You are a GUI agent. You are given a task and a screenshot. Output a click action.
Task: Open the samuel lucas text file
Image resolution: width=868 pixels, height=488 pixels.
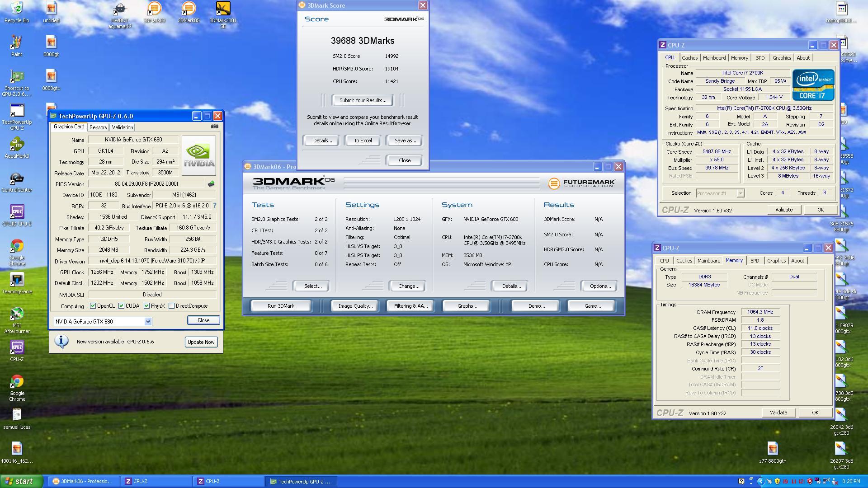pos(17,418)
